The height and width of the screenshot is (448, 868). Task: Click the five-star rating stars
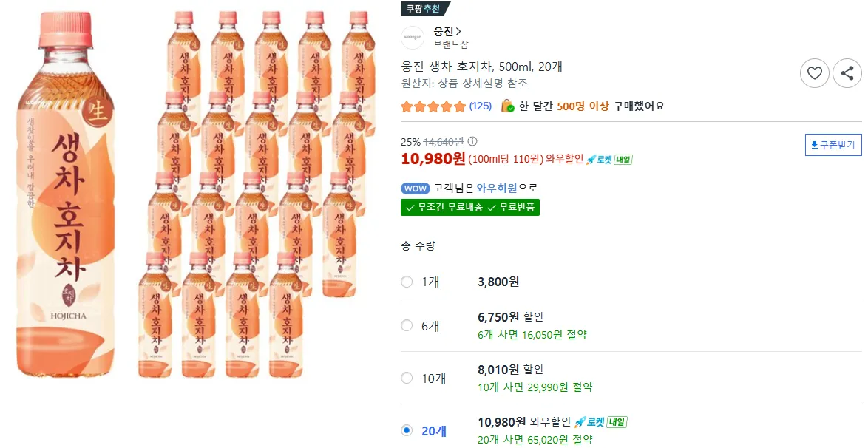pos(433,106)
